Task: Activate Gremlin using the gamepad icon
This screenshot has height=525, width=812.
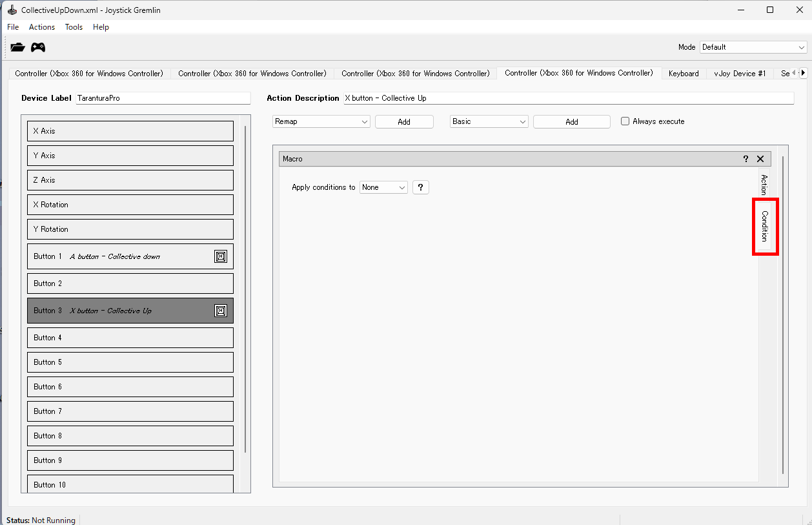Action: [39, 47]
